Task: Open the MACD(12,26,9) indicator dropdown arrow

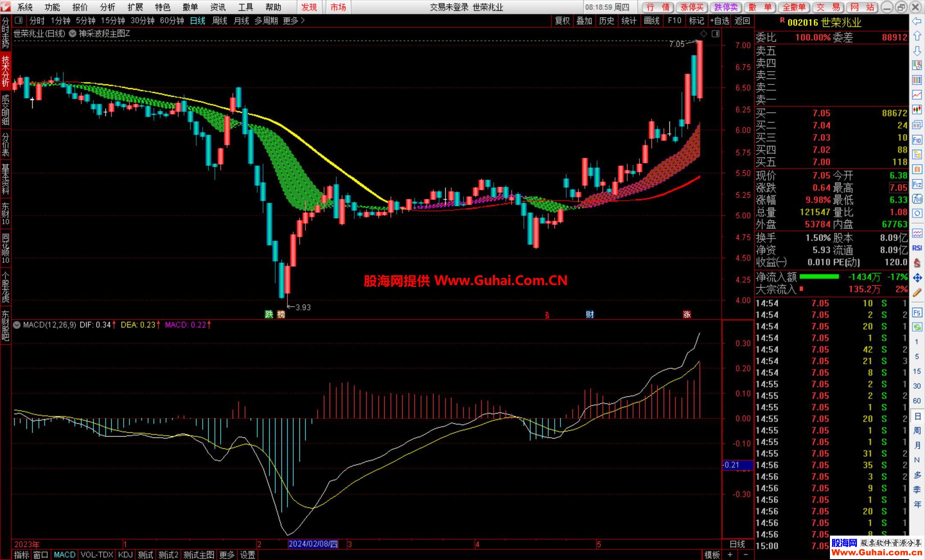Action: 17,325
